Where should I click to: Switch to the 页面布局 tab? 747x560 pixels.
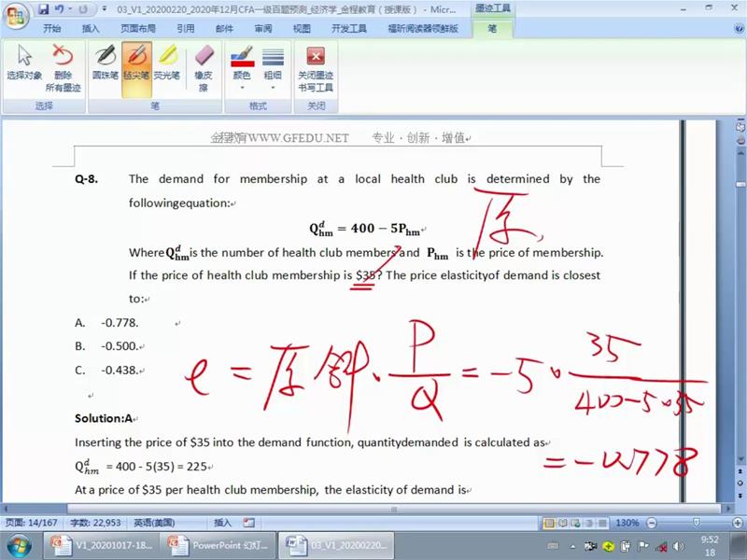138,29
